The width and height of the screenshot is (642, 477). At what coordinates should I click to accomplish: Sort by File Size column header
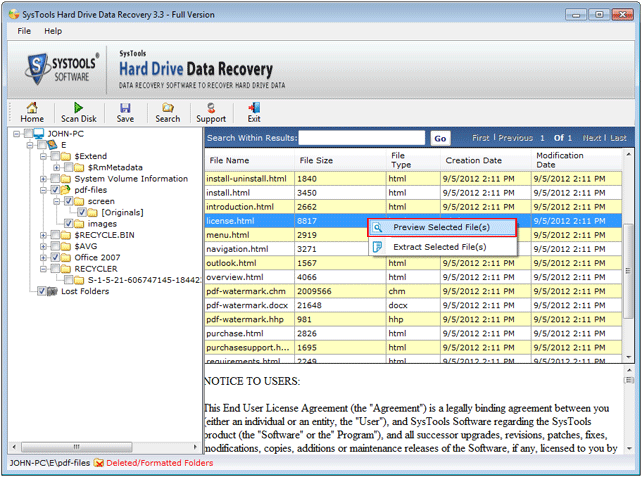click(x=340, y=160)
